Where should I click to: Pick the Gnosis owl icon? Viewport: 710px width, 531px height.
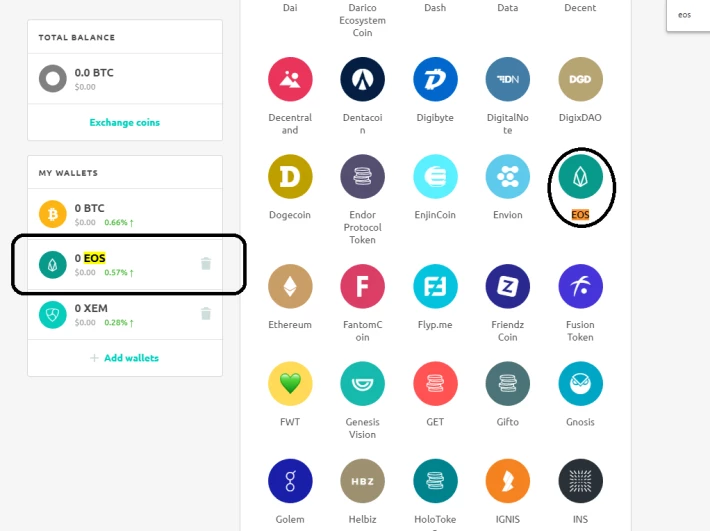click(x=580, y=383)
